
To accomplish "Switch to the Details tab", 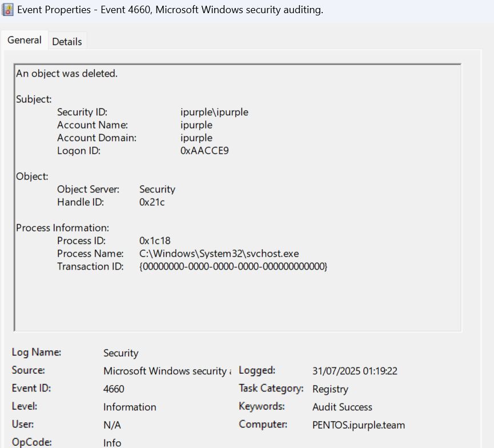I will point(67,42).
